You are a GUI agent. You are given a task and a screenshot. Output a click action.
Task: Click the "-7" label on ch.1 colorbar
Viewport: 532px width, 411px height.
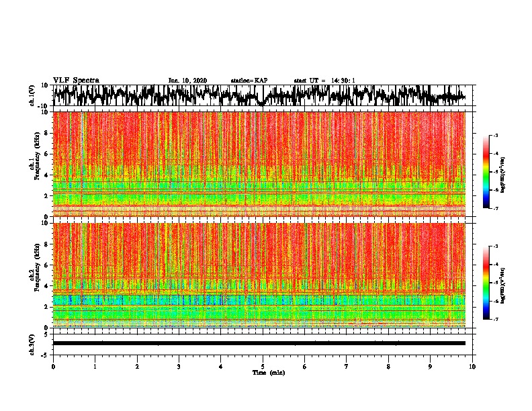click(x=495, y=208)
